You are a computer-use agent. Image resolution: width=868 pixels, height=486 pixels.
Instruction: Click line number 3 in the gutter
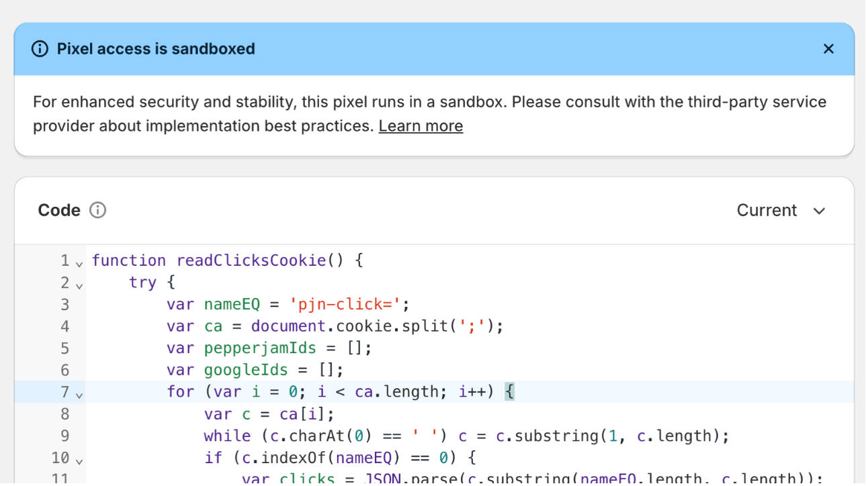tap(64, 305)
